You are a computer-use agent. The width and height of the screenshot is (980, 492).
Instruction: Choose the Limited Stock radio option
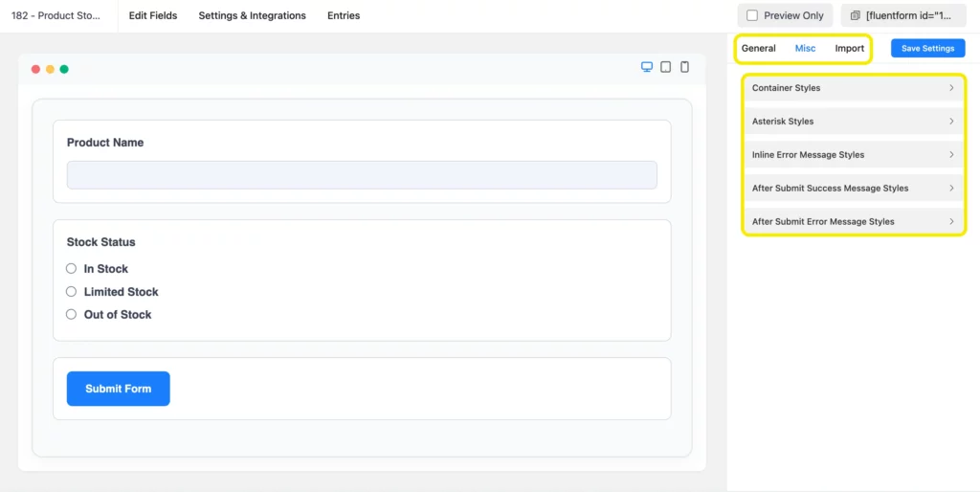[71, 292]
